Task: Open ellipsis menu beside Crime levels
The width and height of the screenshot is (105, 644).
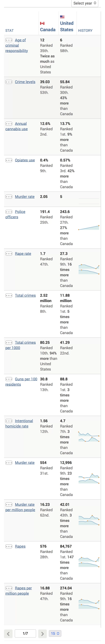Action: [9, 82]
